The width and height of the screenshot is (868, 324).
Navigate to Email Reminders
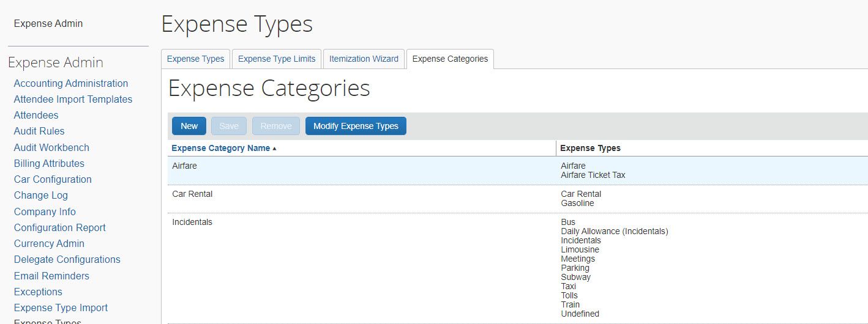point(51,276)
